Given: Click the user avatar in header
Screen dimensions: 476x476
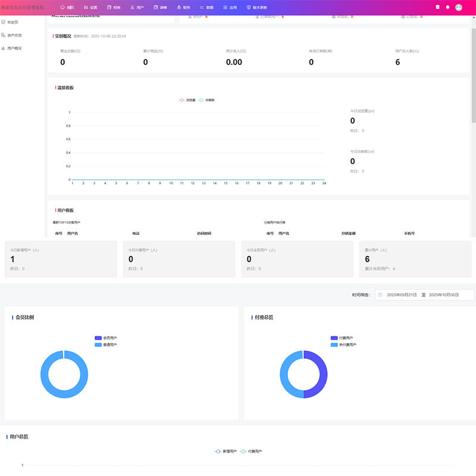Looking at the screenshot, I should 458,7.
